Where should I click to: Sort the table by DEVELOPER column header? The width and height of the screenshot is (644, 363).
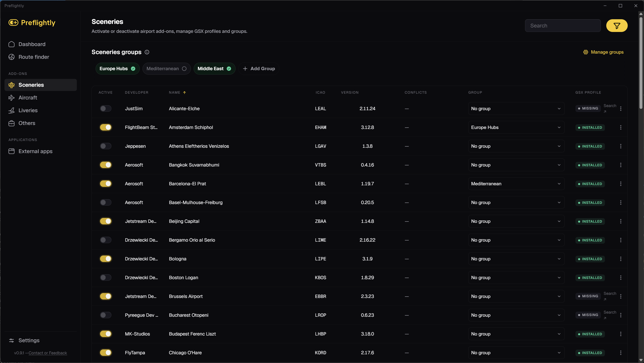pyautogui.click(x=136, y=92)
